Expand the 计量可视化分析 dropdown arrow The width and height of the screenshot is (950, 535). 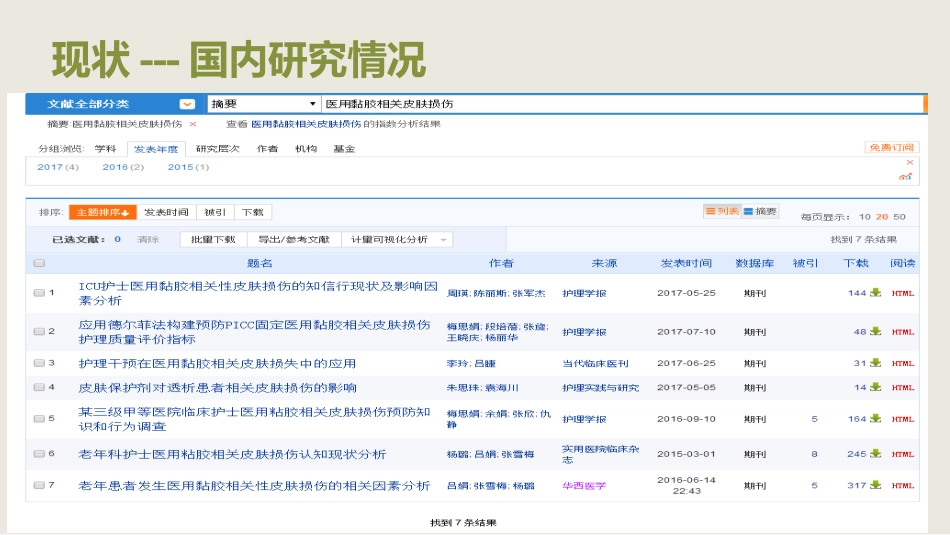coord(443,240)
